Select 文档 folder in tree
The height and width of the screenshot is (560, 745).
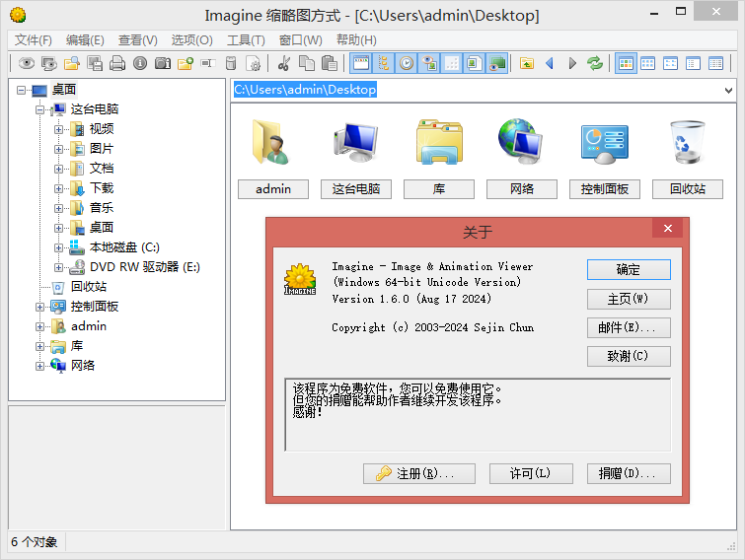102,169
